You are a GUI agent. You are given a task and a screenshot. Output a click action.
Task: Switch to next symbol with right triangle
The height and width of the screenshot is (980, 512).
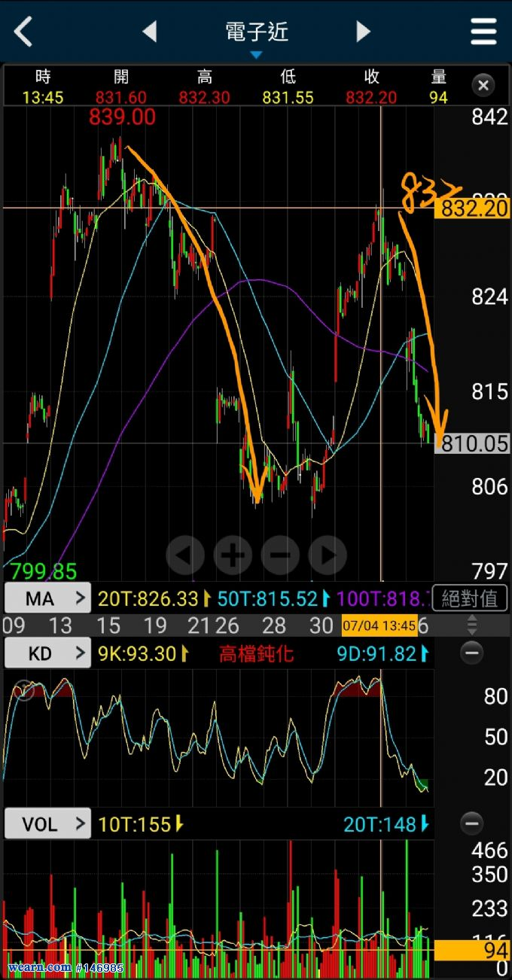pyautogui.click(x=363, y=32)
